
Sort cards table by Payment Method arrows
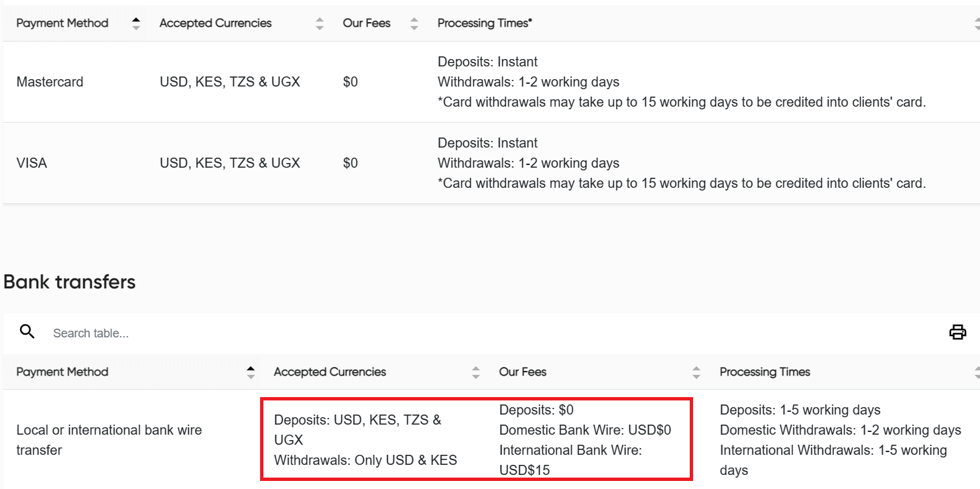(137, 23)
